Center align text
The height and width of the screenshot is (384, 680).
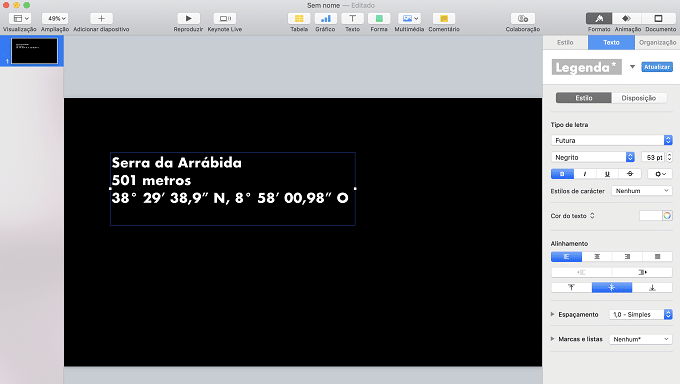click(597, 257)
